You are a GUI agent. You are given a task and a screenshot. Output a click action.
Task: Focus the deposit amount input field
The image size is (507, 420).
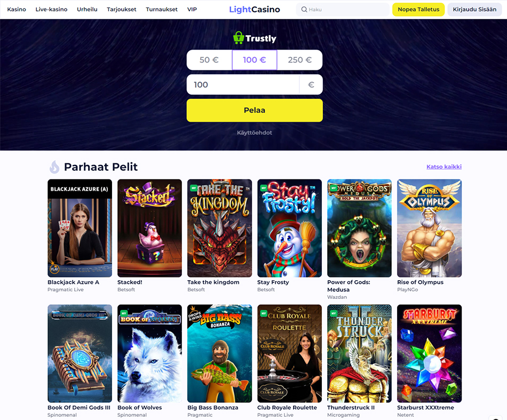click(x=243, y=85)
